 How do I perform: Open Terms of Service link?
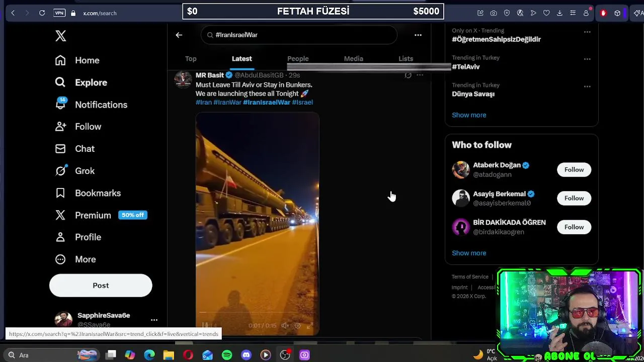(470, 277)
